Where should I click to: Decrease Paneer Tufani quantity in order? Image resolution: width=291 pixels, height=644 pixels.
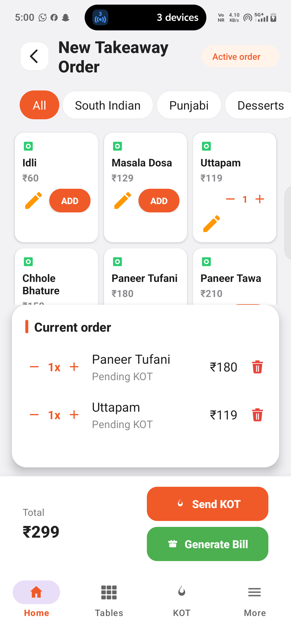pyautogui.click(x=34, y=367)
